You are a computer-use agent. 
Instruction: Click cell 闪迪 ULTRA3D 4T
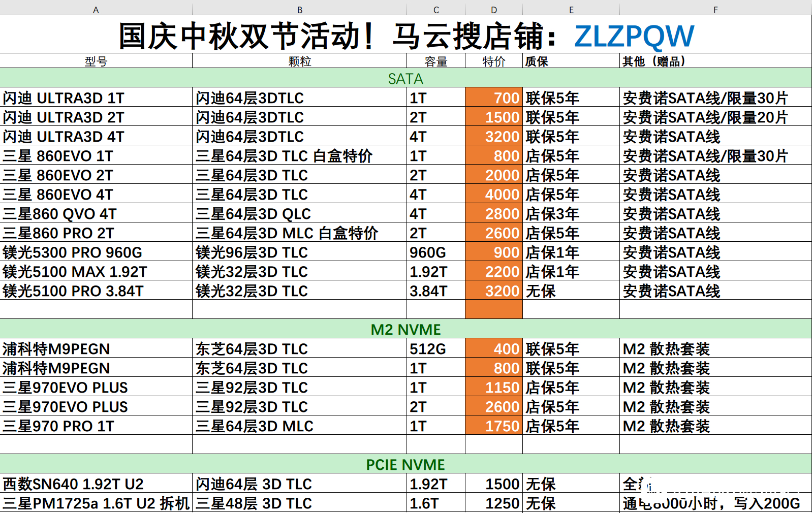(96, 136)
